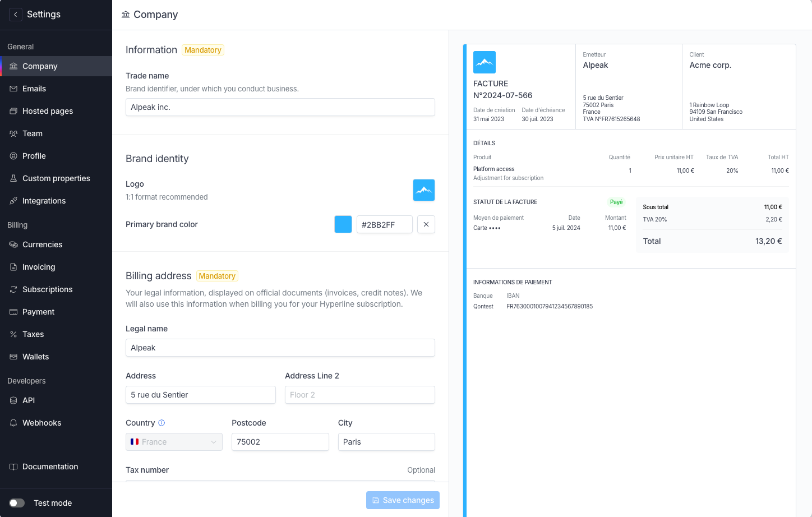Toggle Test mode switch

point(17,503)
